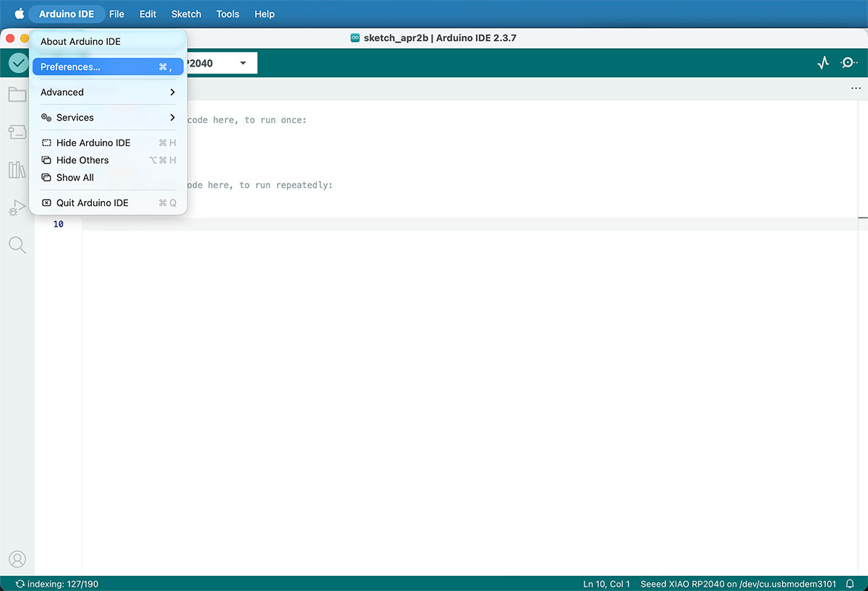The image size is (868, 591).
Task: Click the Verify sketch checkmark button
Action: (x=18, y=63)
